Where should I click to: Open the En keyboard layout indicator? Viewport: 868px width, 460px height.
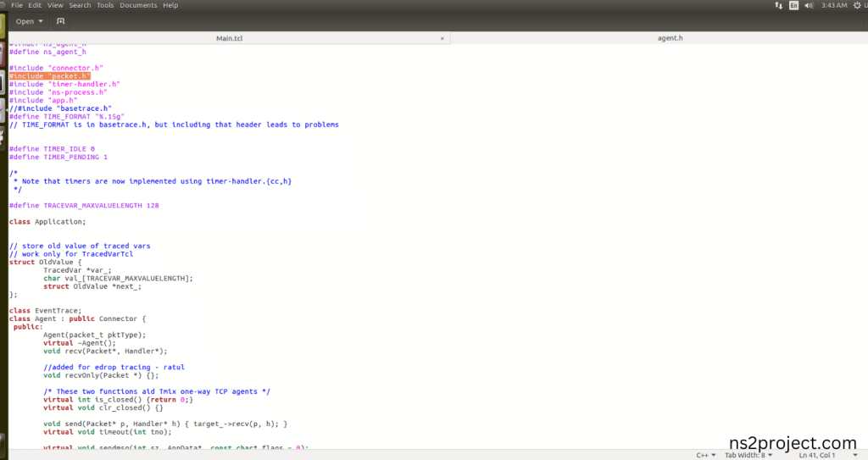click(x=793, y=5)
